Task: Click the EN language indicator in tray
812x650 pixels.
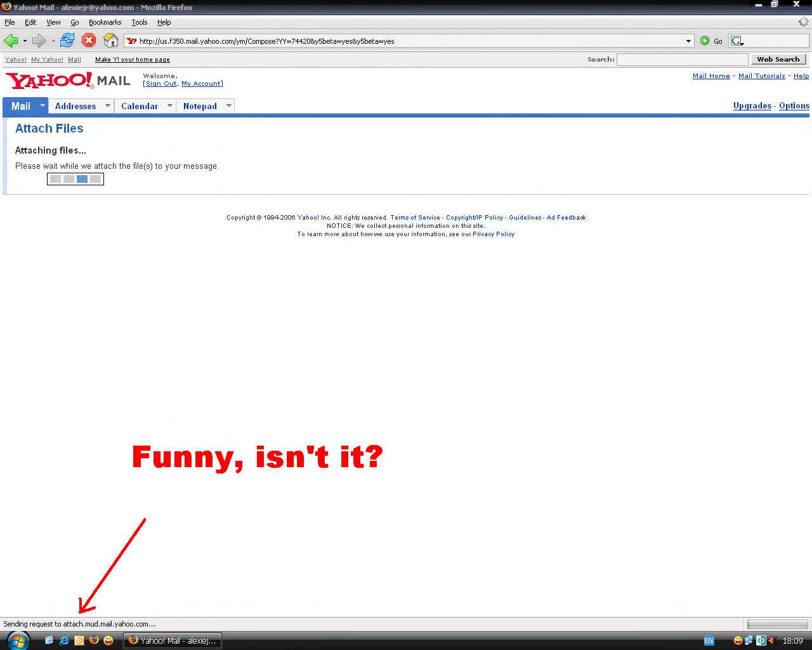Action: coord(709,641)
